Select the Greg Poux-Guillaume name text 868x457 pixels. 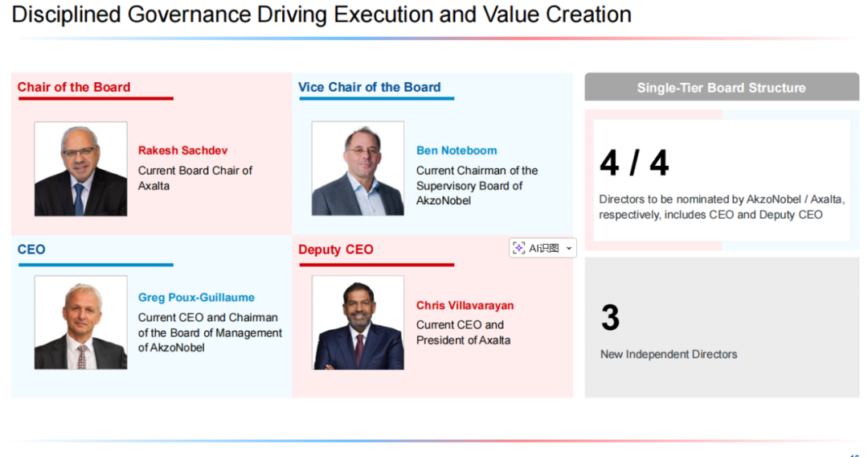[196, 298]
